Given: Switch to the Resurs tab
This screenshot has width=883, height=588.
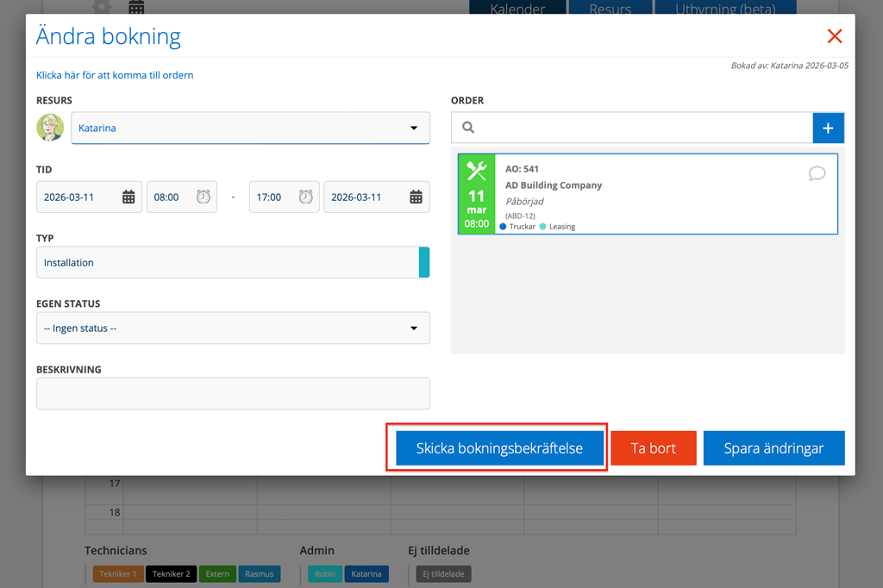Looking at the screenshot, I should click(610, 9).
